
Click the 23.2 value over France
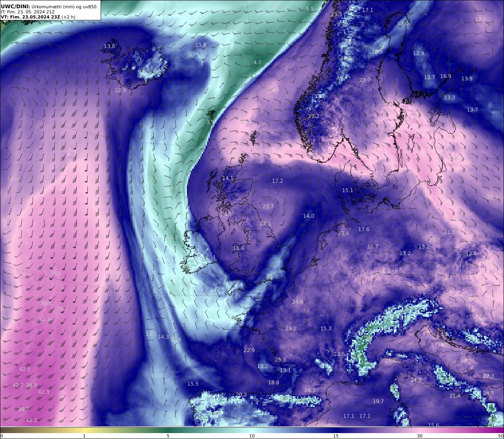[x=291, y=329]
